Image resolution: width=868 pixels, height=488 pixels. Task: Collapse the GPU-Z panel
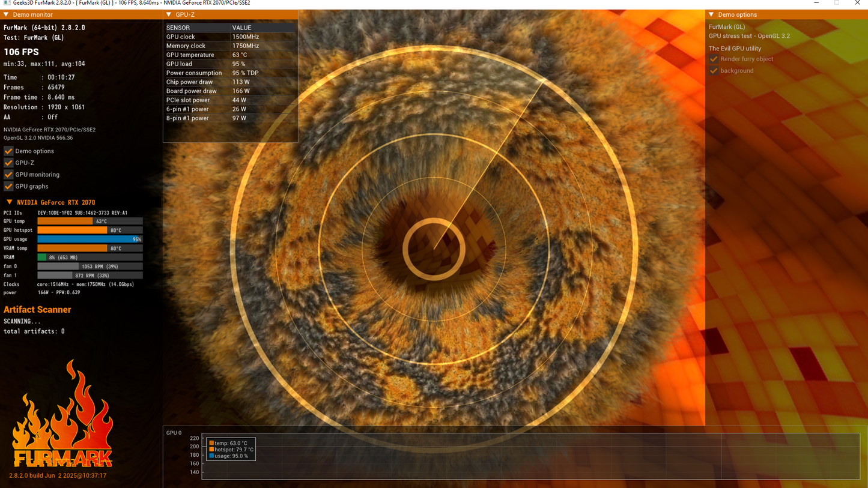pyautogui.click(x=169, y=14)
